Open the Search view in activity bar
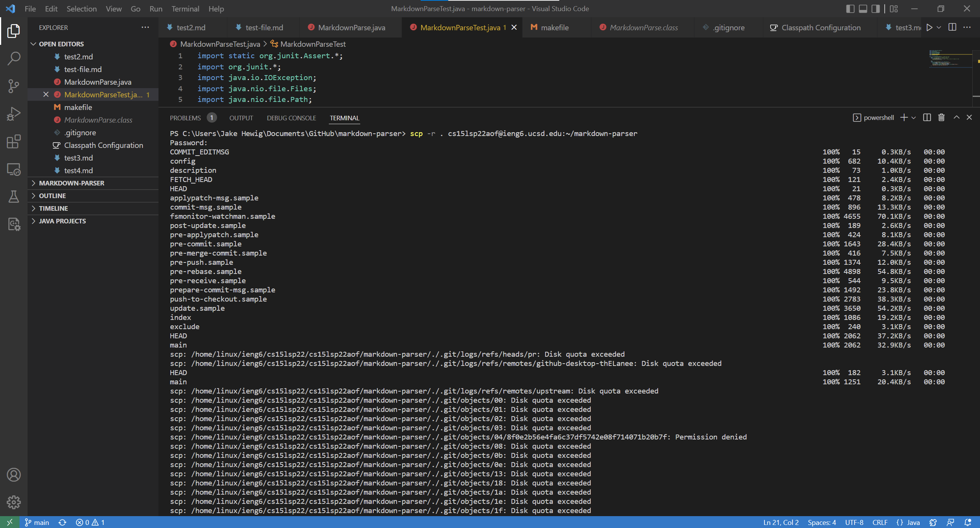The width and height of the screenshot is (980, 528). tap(14, 59)
